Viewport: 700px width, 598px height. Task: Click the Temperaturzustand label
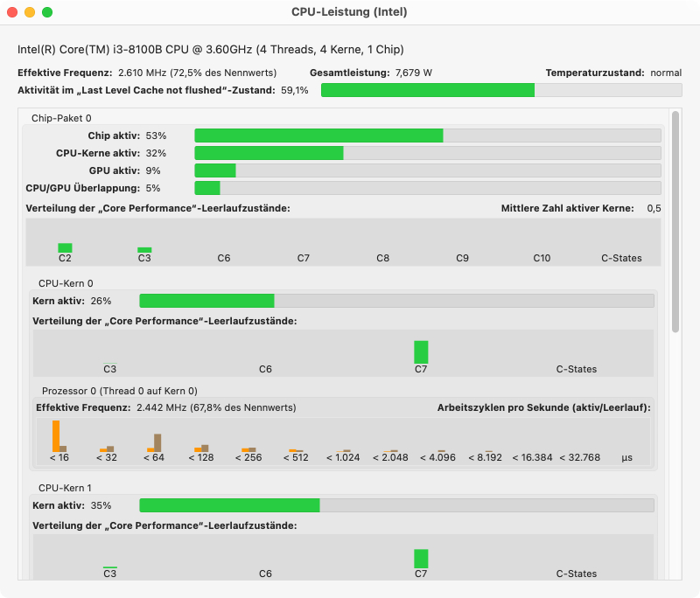[595, 73]
